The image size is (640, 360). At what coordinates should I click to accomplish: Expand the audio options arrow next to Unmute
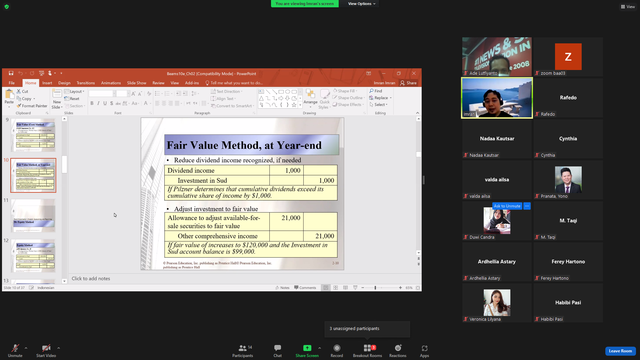click(26, 348)
